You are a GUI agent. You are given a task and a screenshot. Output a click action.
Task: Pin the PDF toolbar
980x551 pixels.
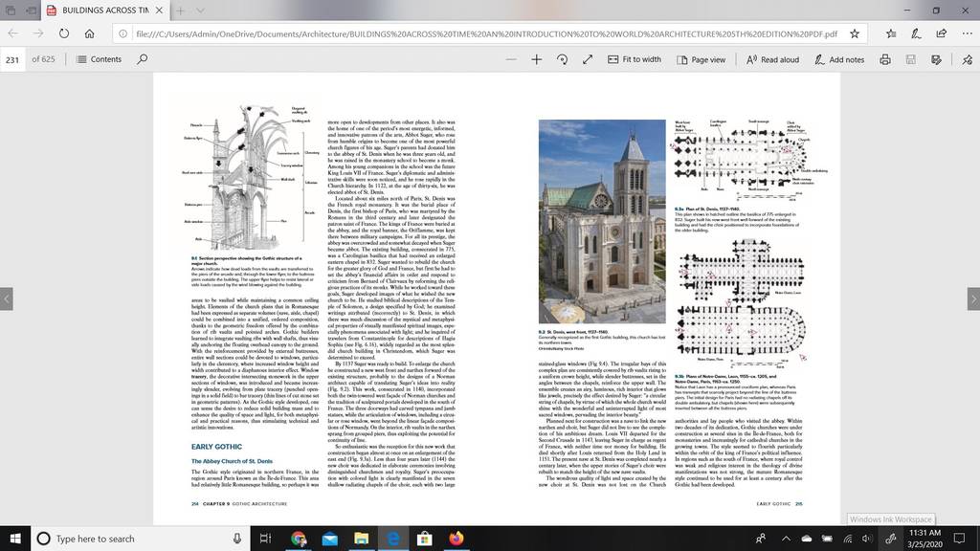pos(967,59)
